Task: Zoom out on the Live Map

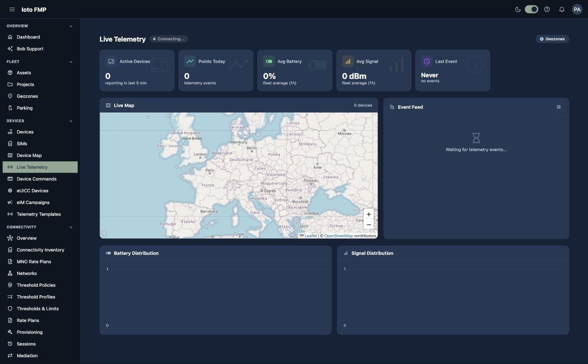Action: pyautogui.click(x=368, y=225)
